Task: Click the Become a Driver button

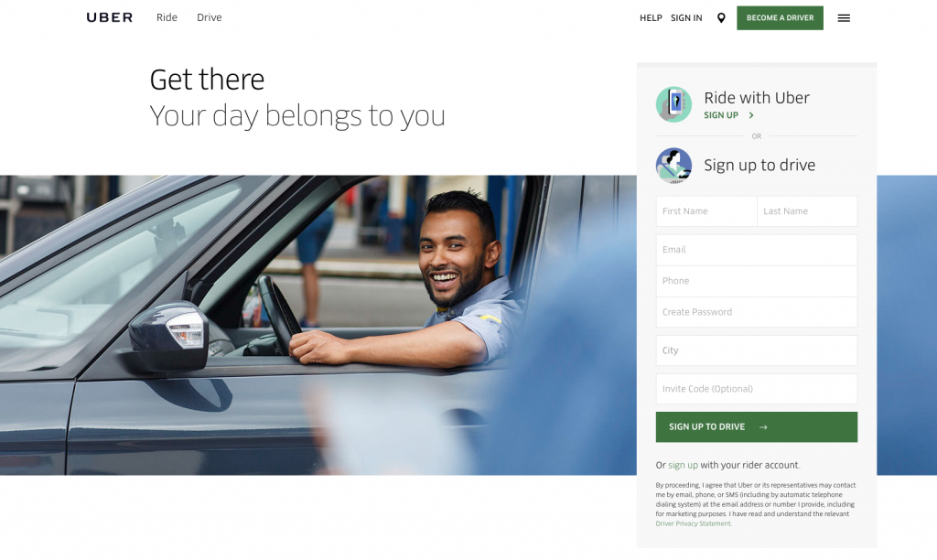Action: 780,18
